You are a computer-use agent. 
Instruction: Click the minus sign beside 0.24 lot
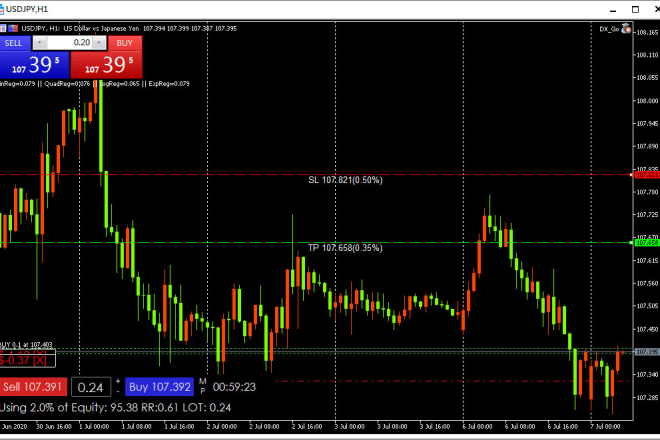point(118,392)
